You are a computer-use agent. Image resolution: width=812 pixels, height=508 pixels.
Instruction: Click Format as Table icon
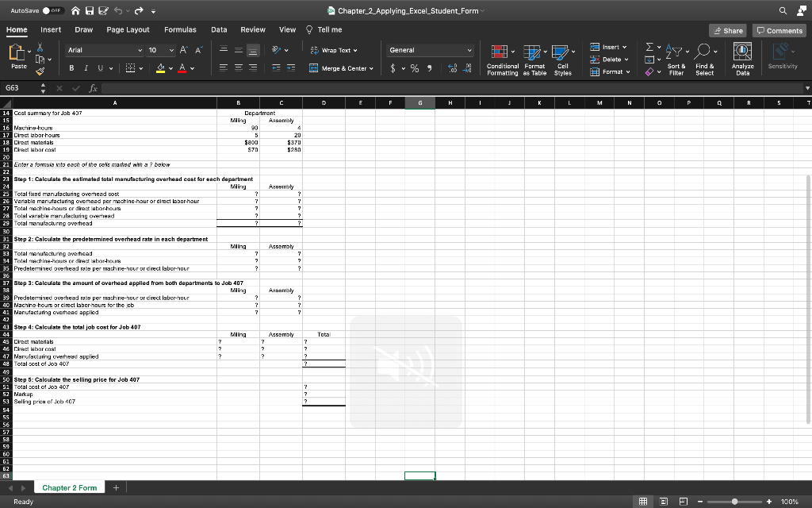click(534, 60)
